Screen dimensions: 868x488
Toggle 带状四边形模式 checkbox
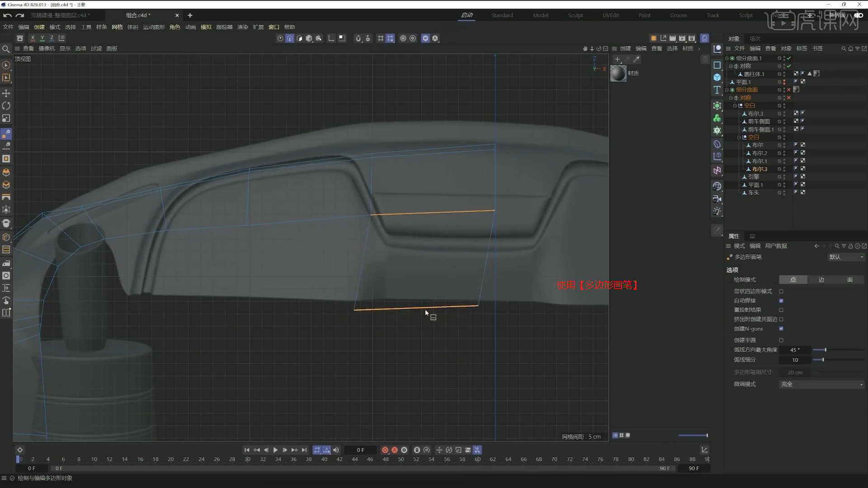point(781,291)
